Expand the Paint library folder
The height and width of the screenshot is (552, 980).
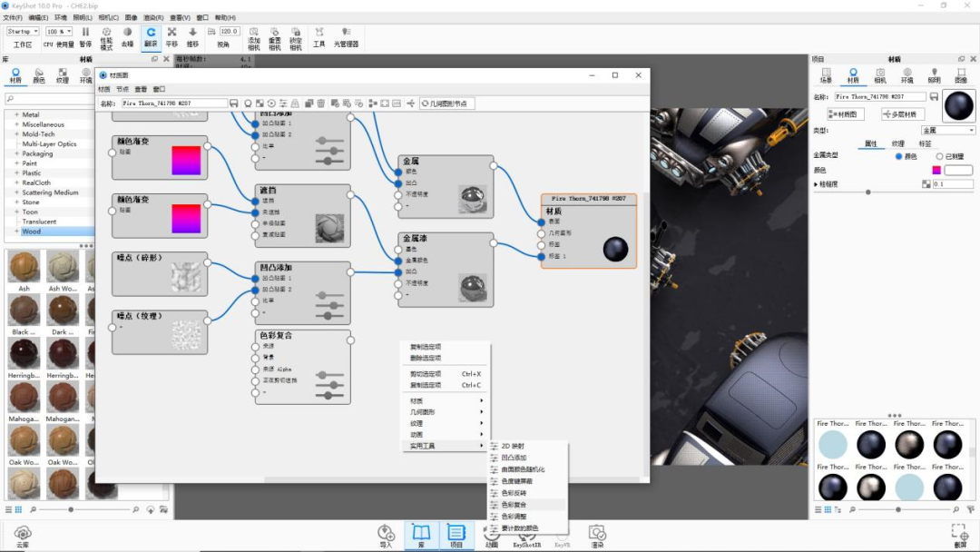[17, 163]
